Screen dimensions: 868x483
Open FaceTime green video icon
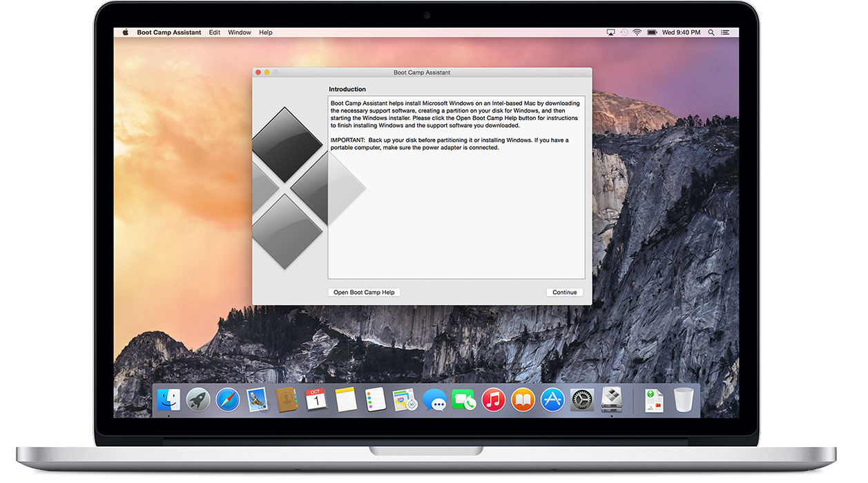click(x=464, y=400)
